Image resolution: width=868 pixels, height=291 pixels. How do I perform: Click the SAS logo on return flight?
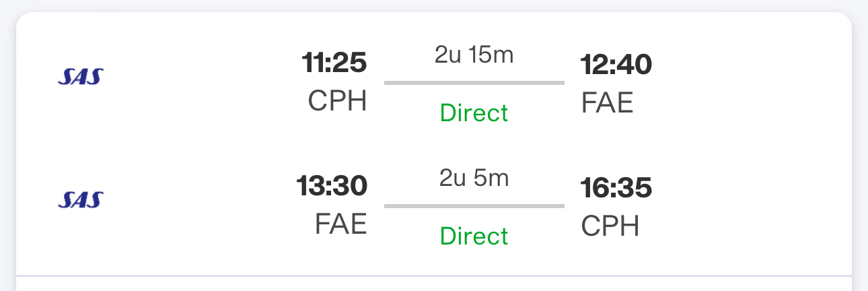tap(79, 199)
